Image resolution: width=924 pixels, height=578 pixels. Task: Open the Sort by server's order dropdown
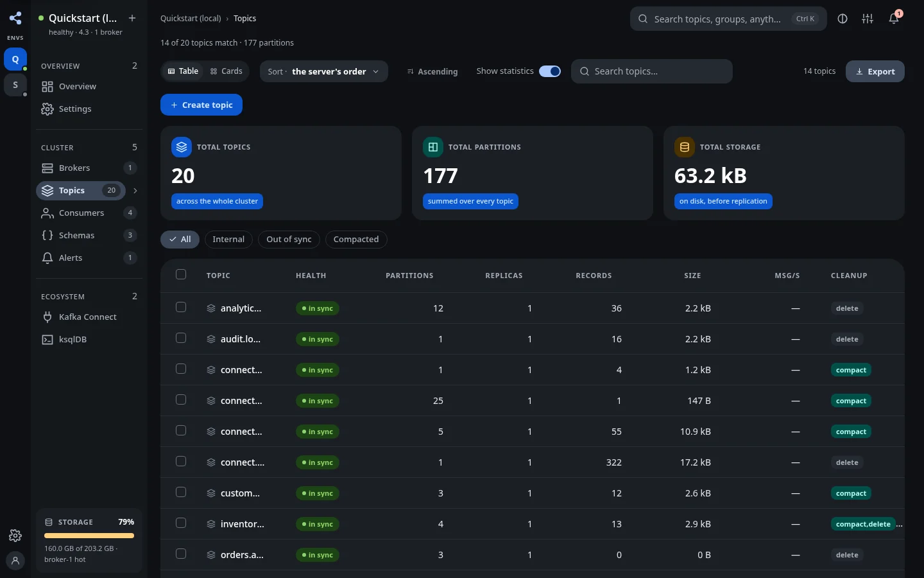pyautogui.click(x=324, y=71)
